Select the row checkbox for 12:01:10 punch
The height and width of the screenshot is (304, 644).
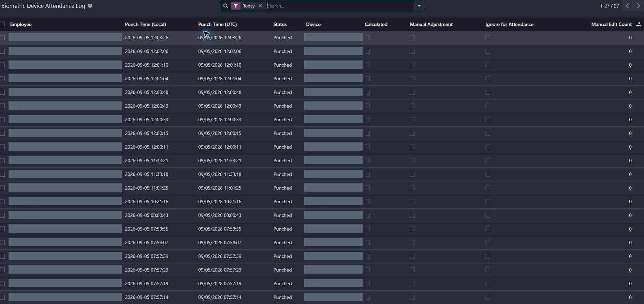pyautogui.click(x=3, y=65)
